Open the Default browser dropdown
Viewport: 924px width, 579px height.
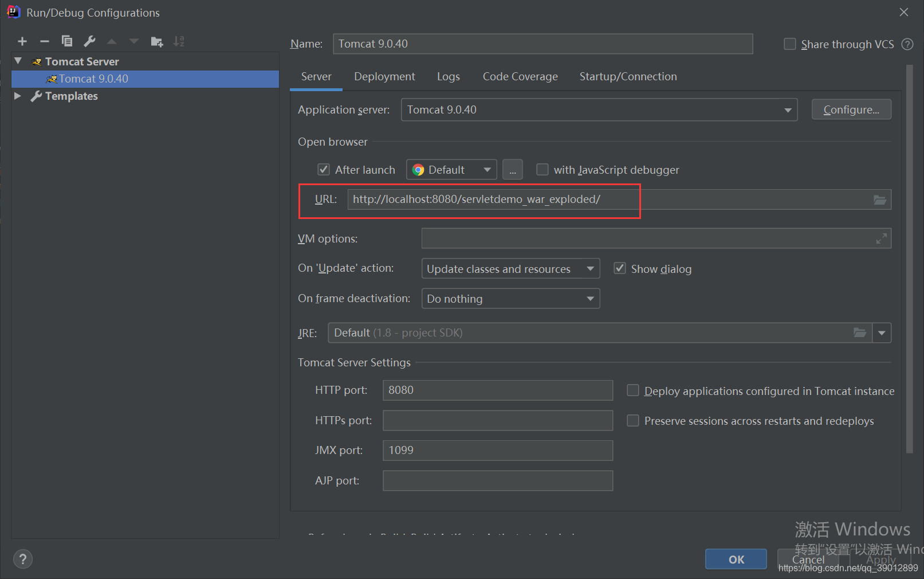coord(451,170)
